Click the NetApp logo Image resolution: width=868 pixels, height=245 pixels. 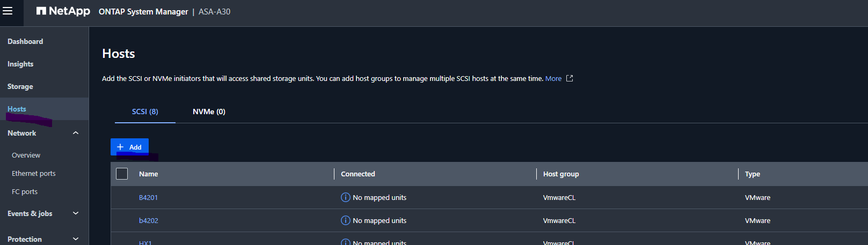[63, 11]
